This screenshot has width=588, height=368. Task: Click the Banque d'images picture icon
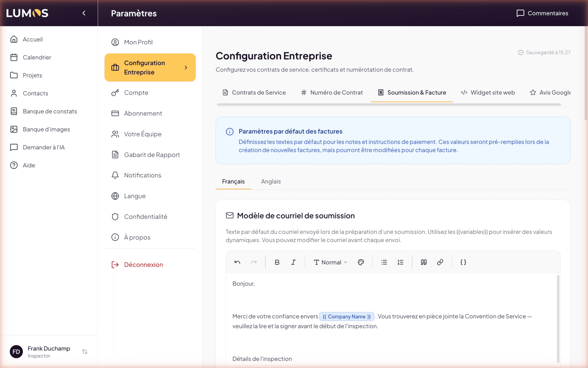[x=14, y=129]
